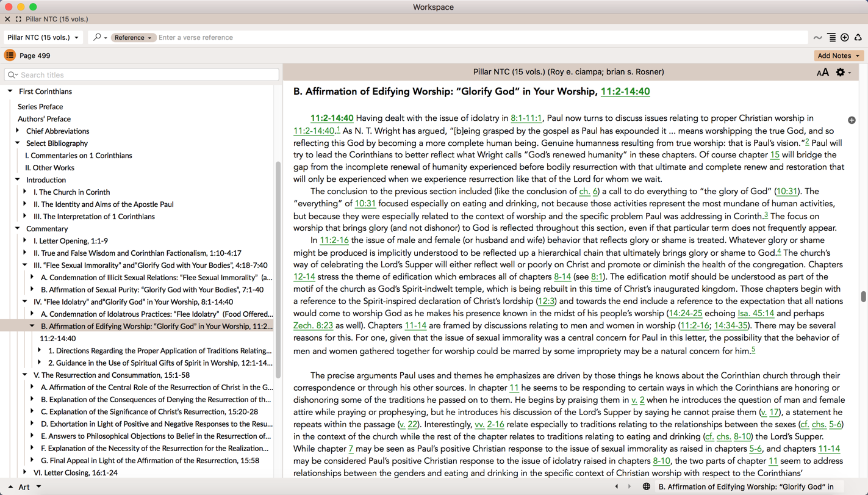Open the Isa. 45:14 reference link

click(756, 313)
